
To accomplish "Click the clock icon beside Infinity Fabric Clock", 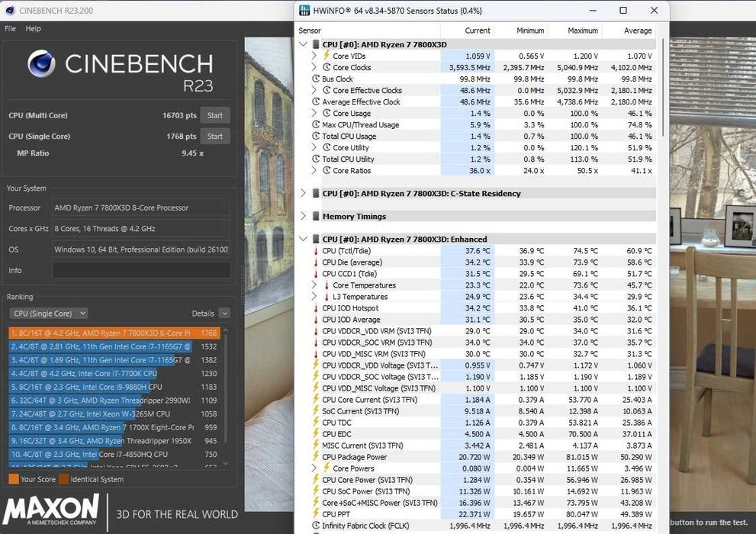I will click(x=316, y=526).
